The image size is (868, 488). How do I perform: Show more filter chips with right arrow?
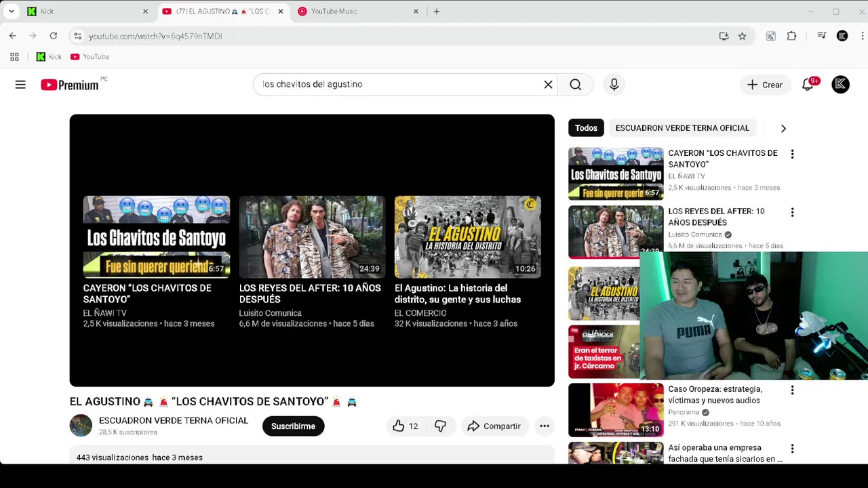[x=783, y=128]
